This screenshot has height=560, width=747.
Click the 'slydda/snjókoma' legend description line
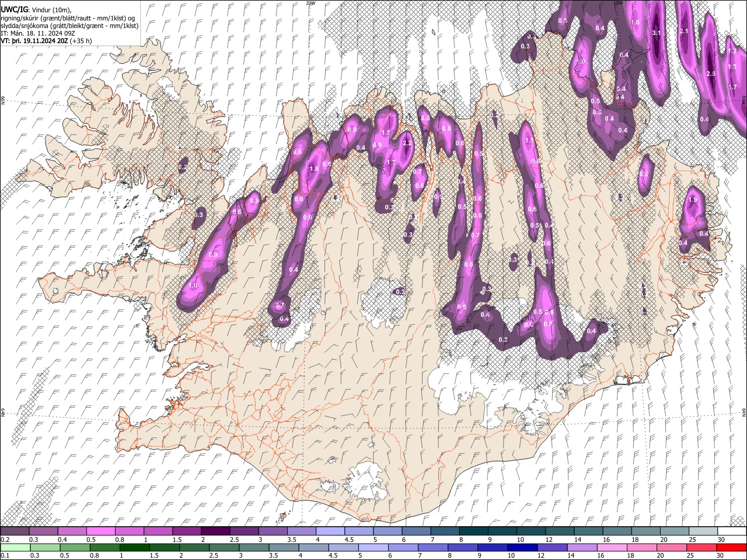tap(69, 26)
